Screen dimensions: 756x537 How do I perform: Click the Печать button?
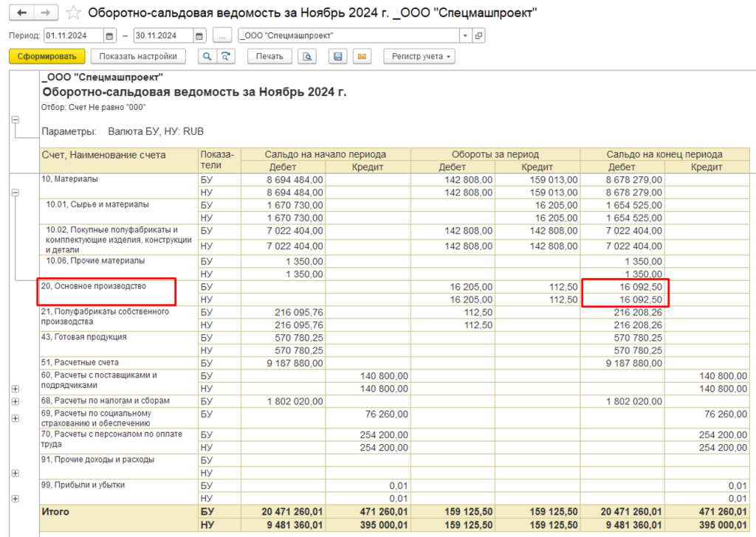pyautogui.click(x=269, y=56)
